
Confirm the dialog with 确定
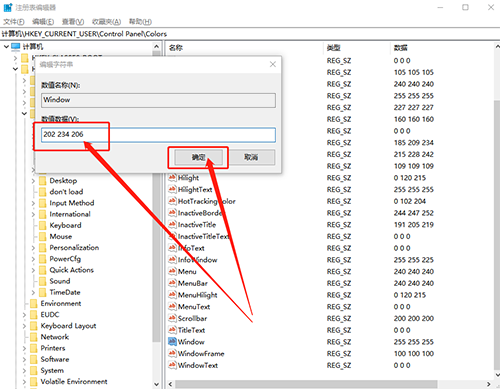point(198,157)
